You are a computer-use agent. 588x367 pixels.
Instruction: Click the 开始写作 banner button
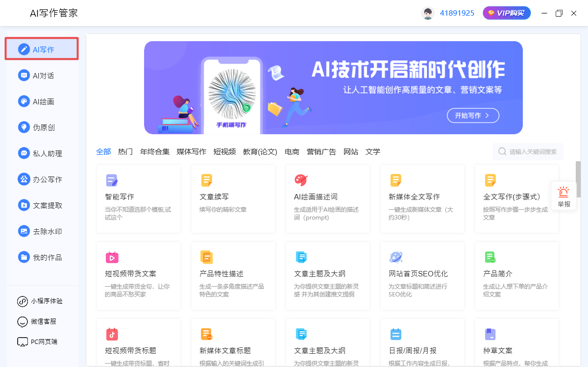tap(473, 116)
